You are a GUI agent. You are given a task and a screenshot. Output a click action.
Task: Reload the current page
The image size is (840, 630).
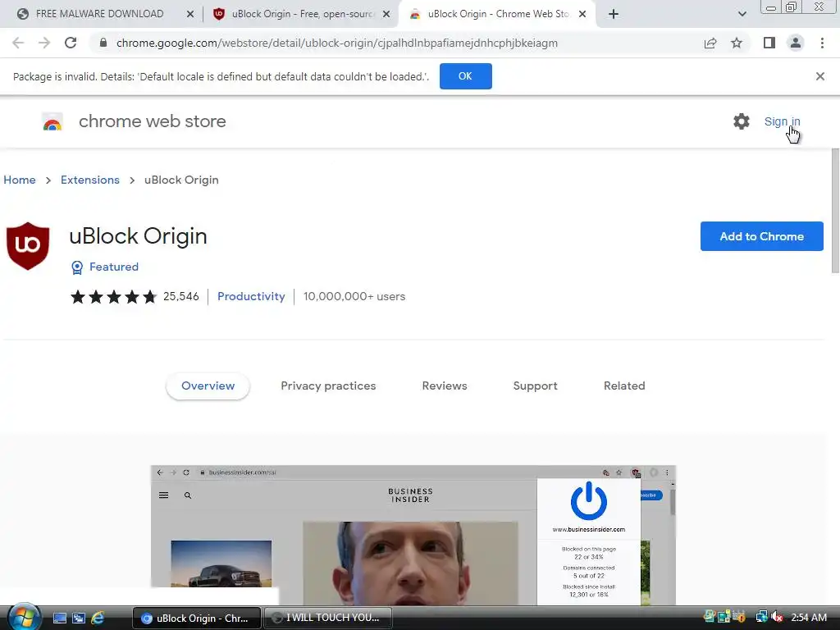coord(71,43)
